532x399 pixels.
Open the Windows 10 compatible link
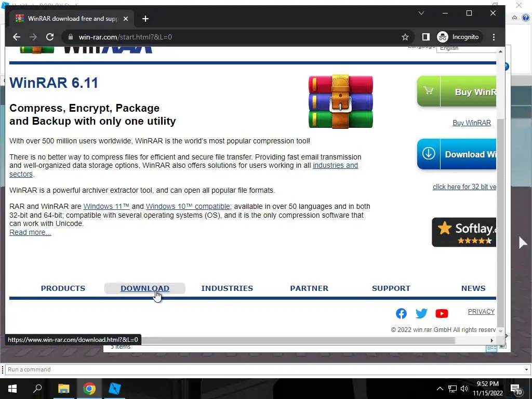pos(188,206)
